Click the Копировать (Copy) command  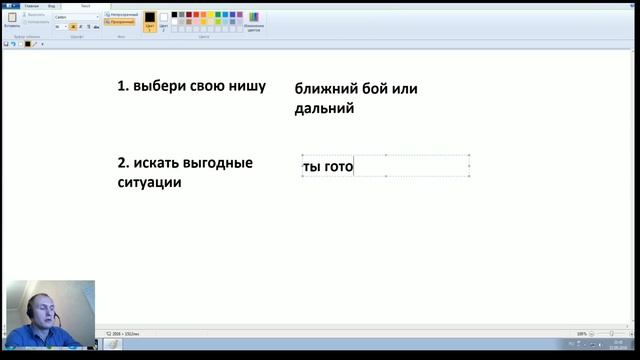click(x=36, y=22)
